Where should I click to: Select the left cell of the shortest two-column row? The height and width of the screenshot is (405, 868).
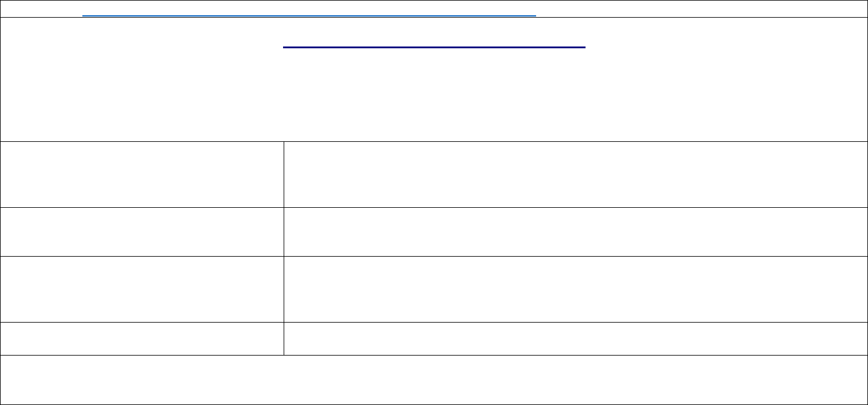point(142,338)
